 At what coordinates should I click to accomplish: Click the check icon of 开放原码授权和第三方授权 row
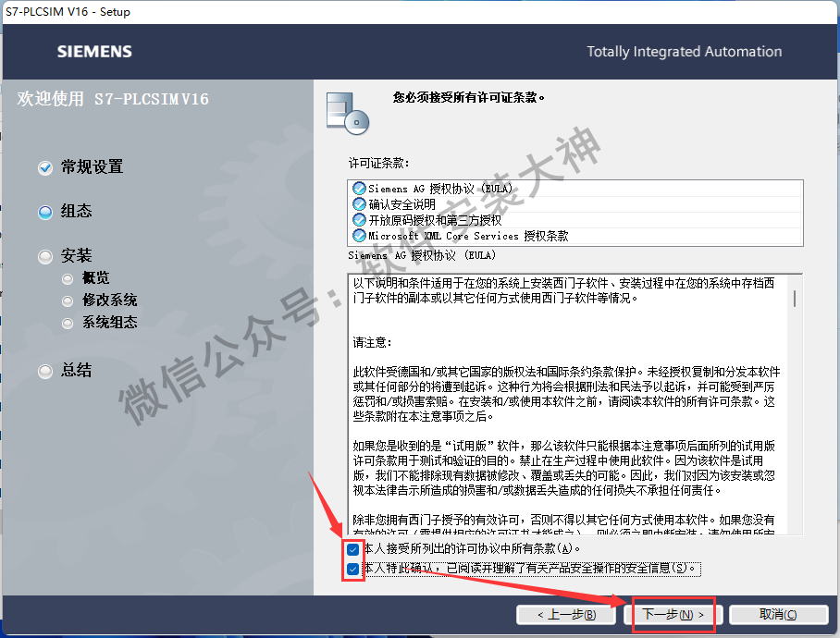(359, 220)
